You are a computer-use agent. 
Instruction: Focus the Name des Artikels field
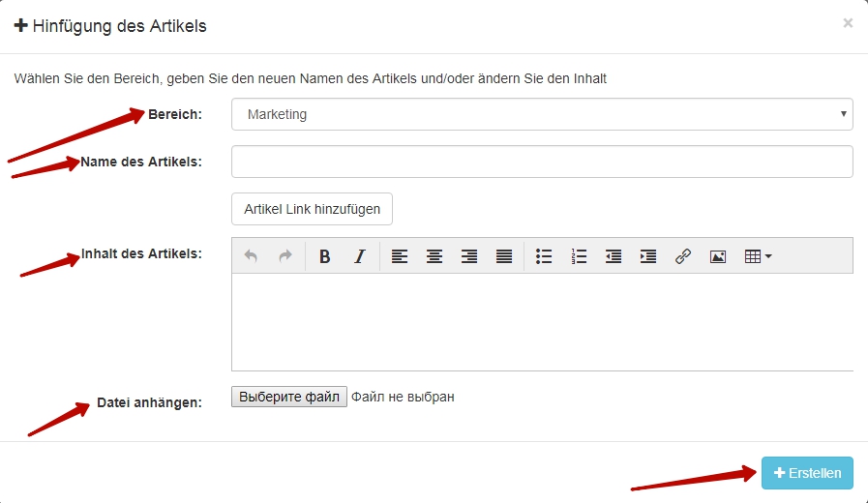click(542, 162)
